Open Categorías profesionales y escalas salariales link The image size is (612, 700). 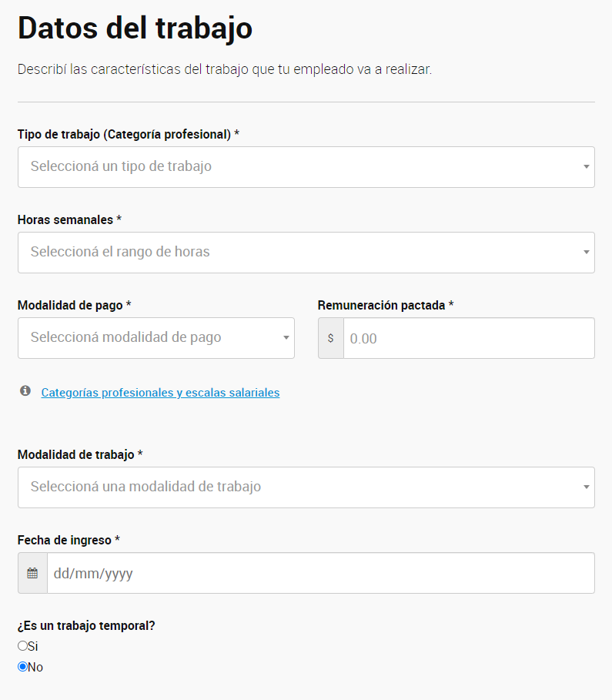click(x=160, y=393)
